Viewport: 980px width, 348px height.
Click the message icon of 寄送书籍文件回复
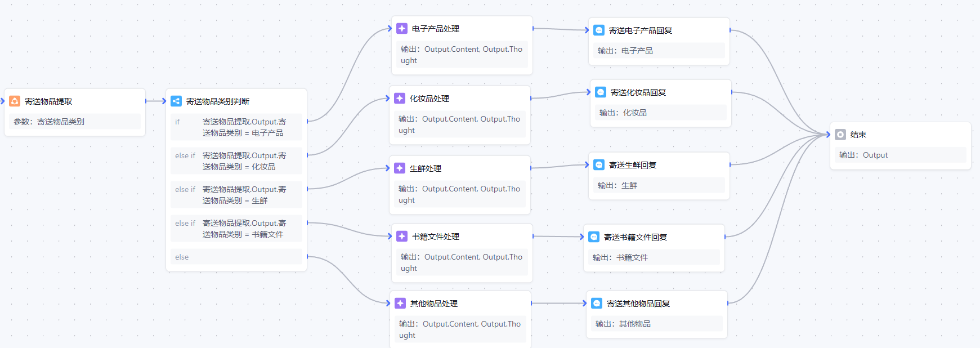(594, 237)
